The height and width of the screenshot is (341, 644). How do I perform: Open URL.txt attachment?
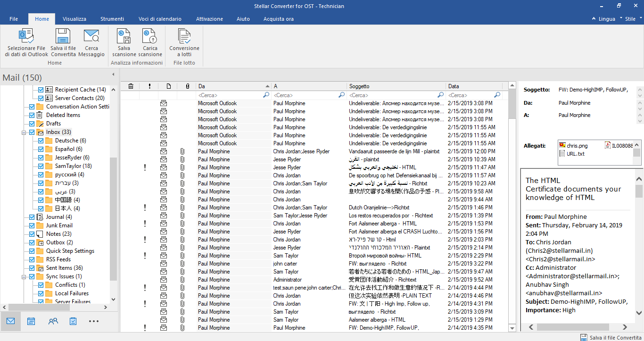pos(572,154)
